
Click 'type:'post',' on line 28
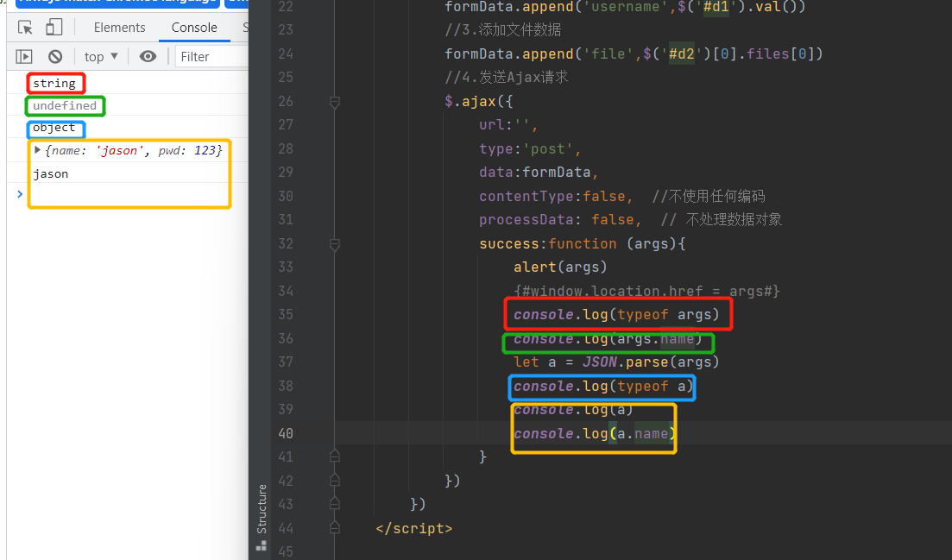click(530, 148)
